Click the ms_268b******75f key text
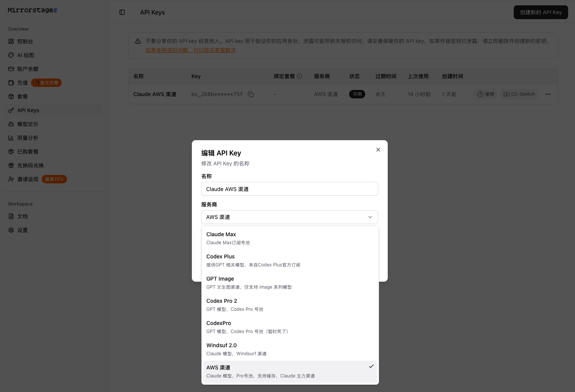The image size is (575, 392). coord(217,94)
